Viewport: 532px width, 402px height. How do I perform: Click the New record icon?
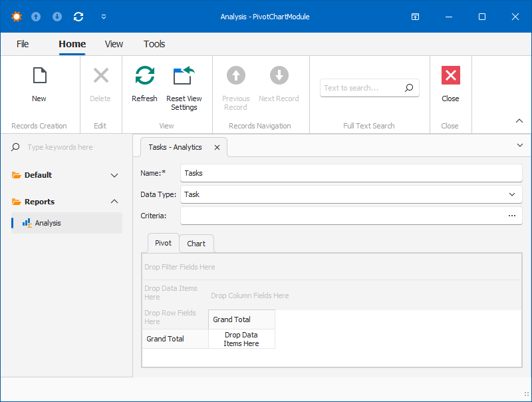[x=39, y=75]
